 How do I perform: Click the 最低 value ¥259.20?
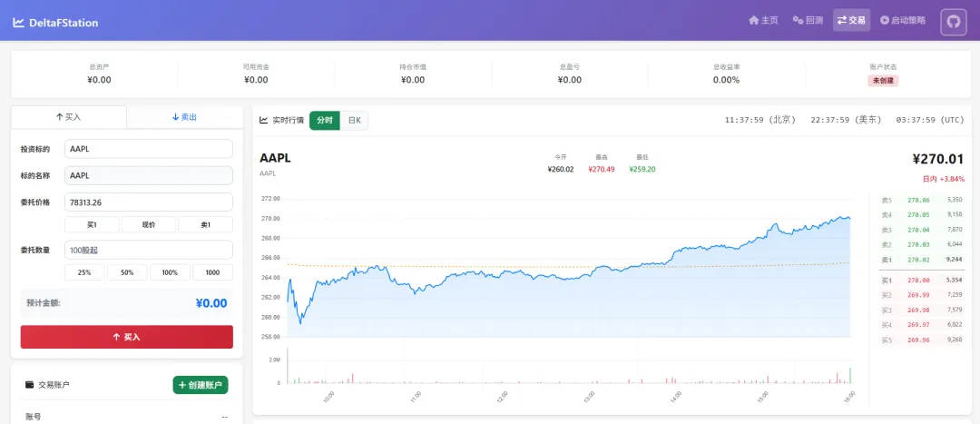[x=642, y=169]
